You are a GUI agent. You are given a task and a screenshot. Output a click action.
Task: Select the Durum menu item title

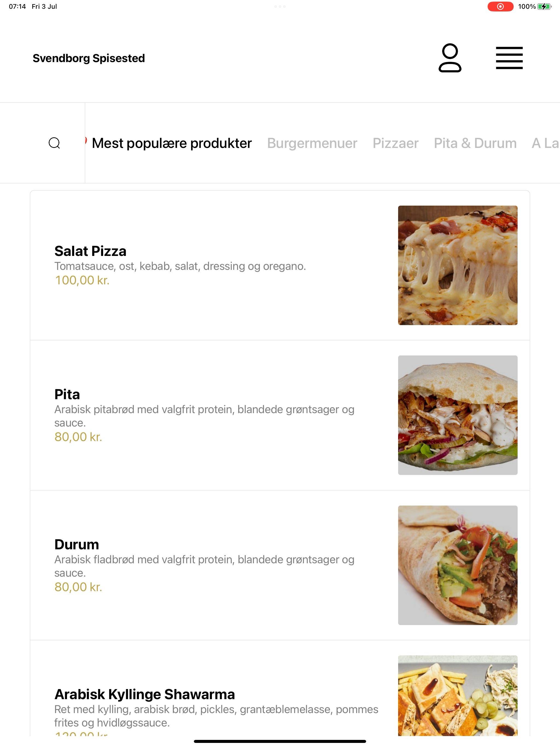pyautogui.click(x=77, y=544)
